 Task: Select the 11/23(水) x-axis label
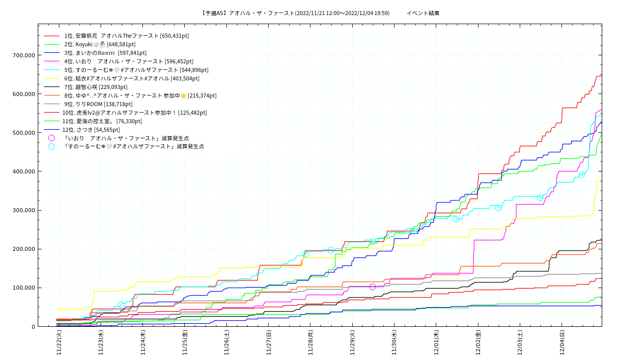(x=101, y=343)
